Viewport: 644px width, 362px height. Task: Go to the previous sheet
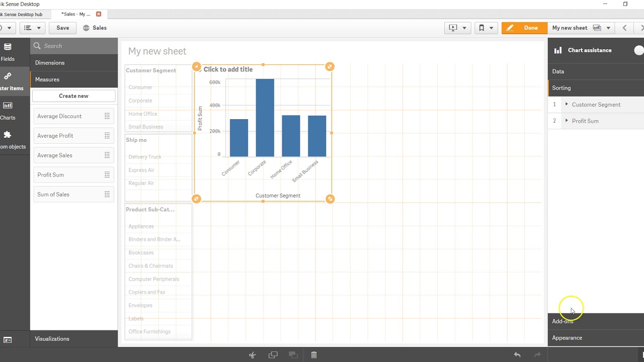tap(625, 28)
